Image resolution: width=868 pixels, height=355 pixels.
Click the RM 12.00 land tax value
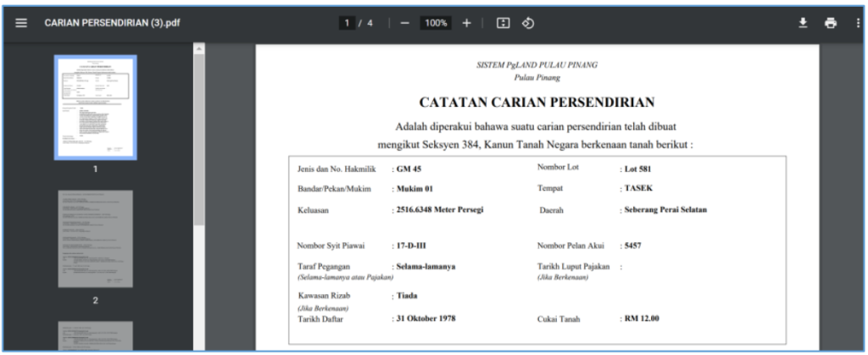(642, 319)
